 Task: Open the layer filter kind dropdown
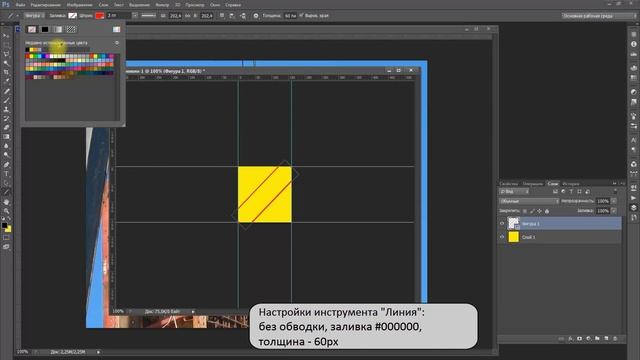[514, 191]
